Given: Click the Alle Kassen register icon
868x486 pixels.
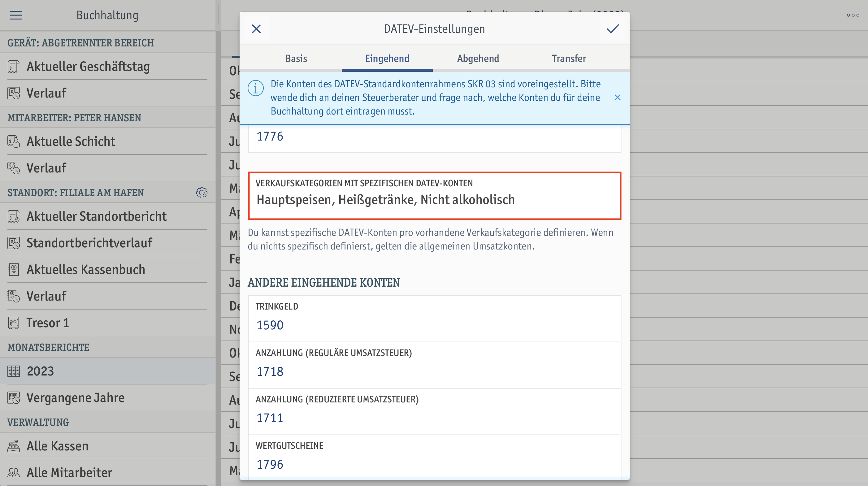Looking at the screenshot, I should 14,446.
